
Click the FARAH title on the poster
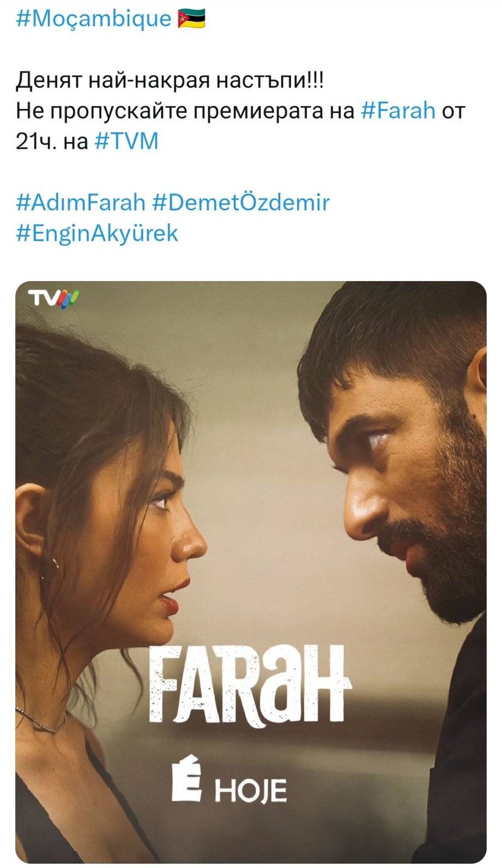(249, 685)
